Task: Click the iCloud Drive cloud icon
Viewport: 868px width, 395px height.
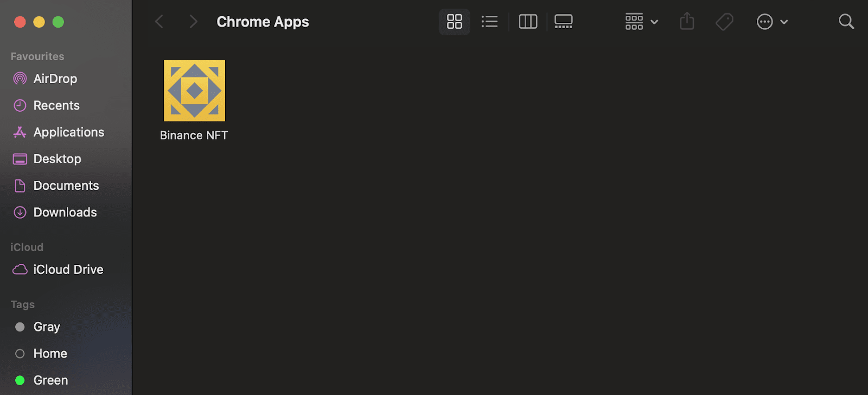Action: (x=20, y=270)
